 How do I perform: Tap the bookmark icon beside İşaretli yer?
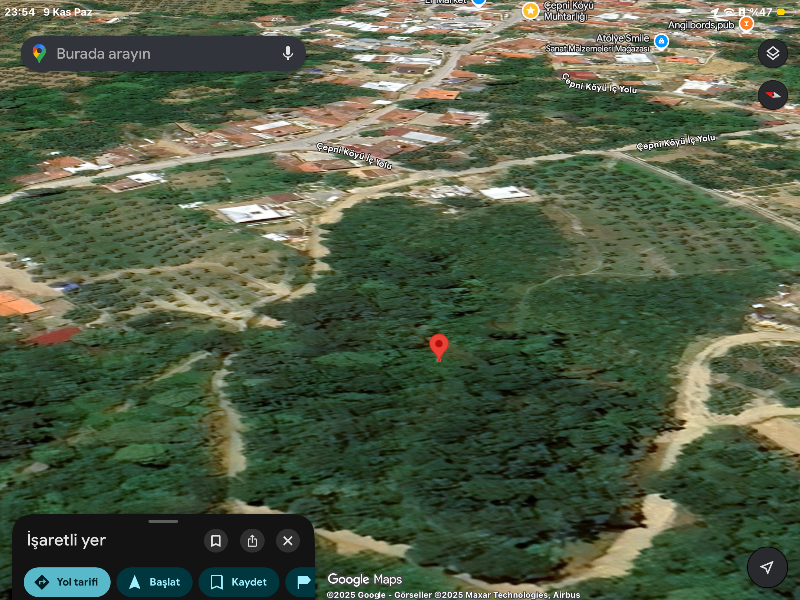point(216,541)
